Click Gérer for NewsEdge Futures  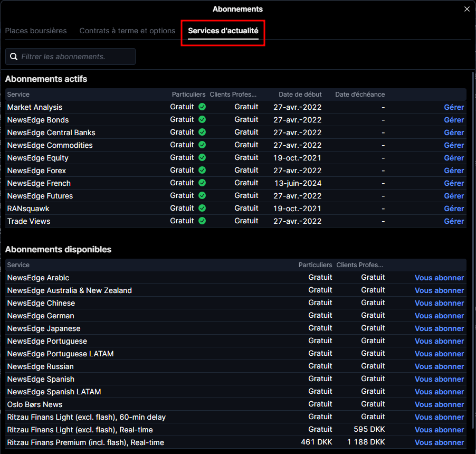[454, 196]
